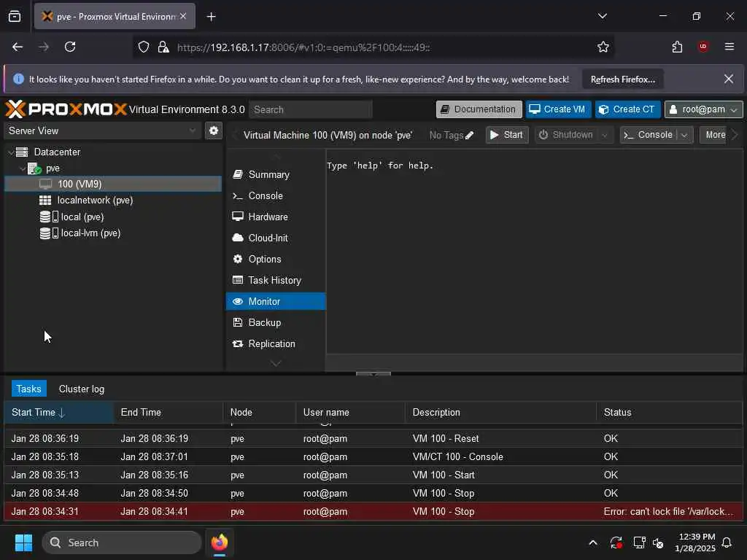Open the Windows notification bell
The width and height of the screenshot is (747, 560).
(727, 542)
